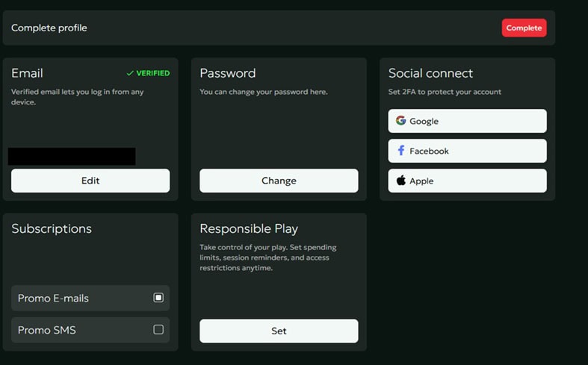The image size is (588, 365).
Task: Click the Promo E-mails label text
Action: [x=53, y=298]
